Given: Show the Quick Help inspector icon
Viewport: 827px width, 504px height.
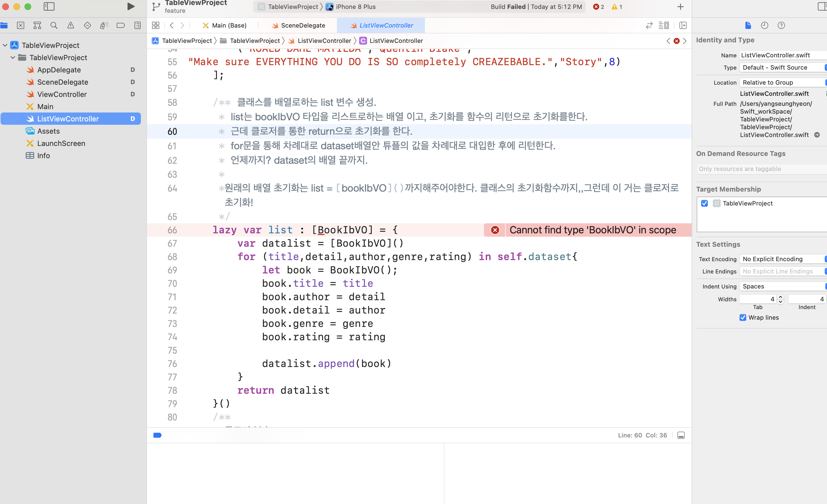Looking at the screenshot, I should pos(781,25).
